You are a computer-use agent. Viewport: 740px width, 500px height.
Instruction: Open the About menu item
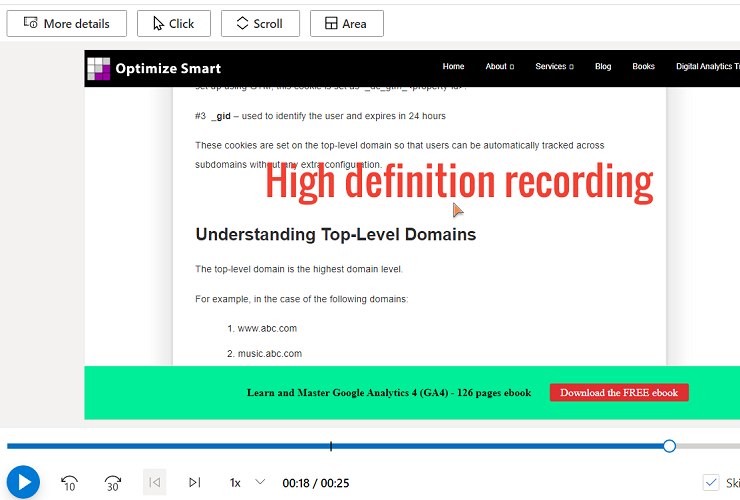point(500,67)
